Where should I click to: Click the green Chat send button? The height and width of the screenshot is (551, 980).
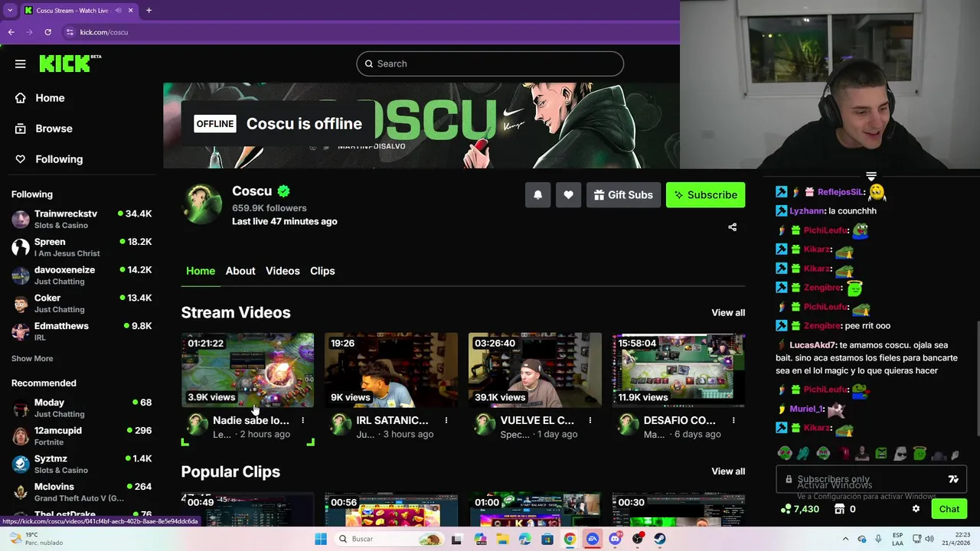(949, 509)
